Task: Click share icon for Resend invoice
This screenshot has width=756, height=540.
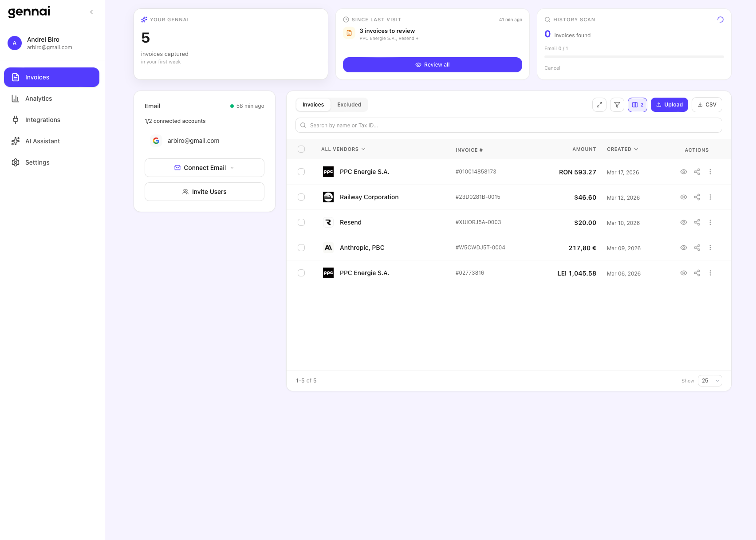Action: tap(697, 222)
